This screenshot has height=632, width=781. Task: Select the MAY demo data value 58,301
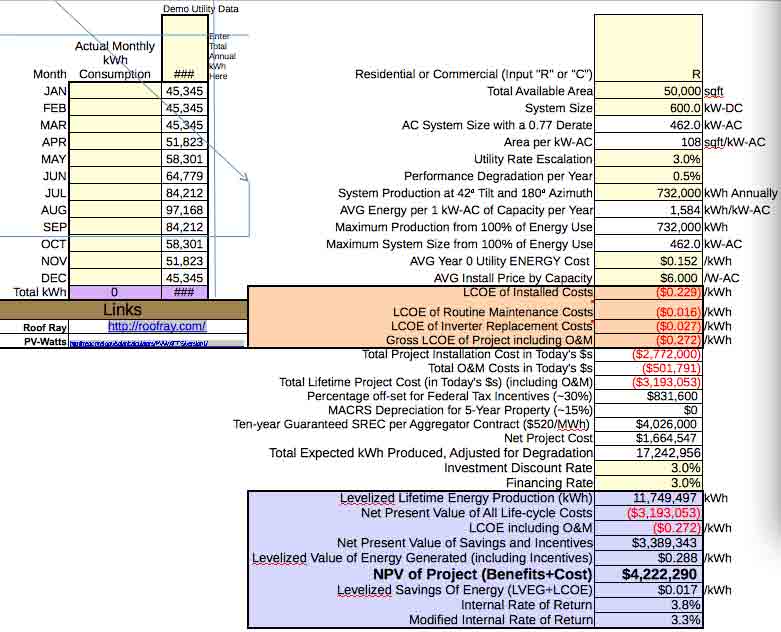[184, 159]
